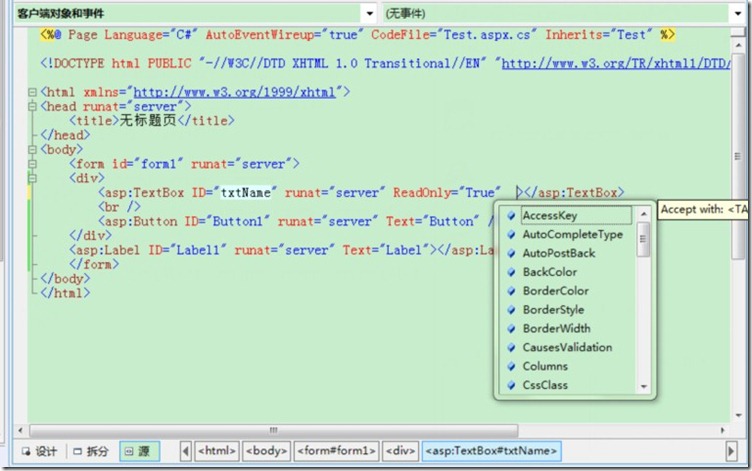Screen dimensions: 752x471
Task: Collapse the html element outline node
Action: [x=32, y=92]
